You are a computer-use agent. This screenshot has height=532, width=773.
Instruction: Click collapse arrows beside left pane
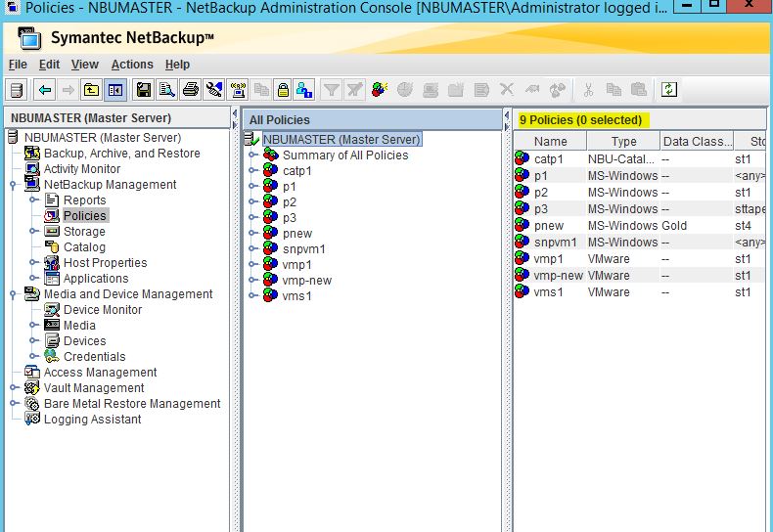(235, 119)
